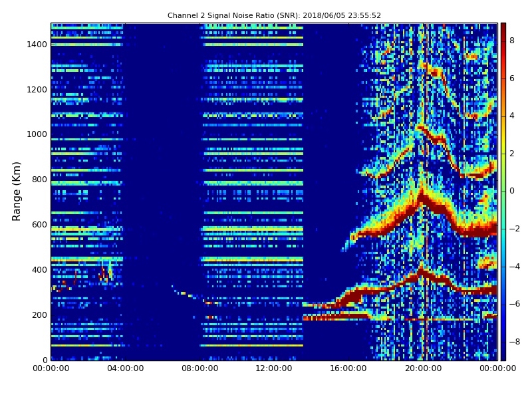This screenshot has width=532, height=399.
Task: Click the 20:00:00 time axis label
Action: click(423, 368)
